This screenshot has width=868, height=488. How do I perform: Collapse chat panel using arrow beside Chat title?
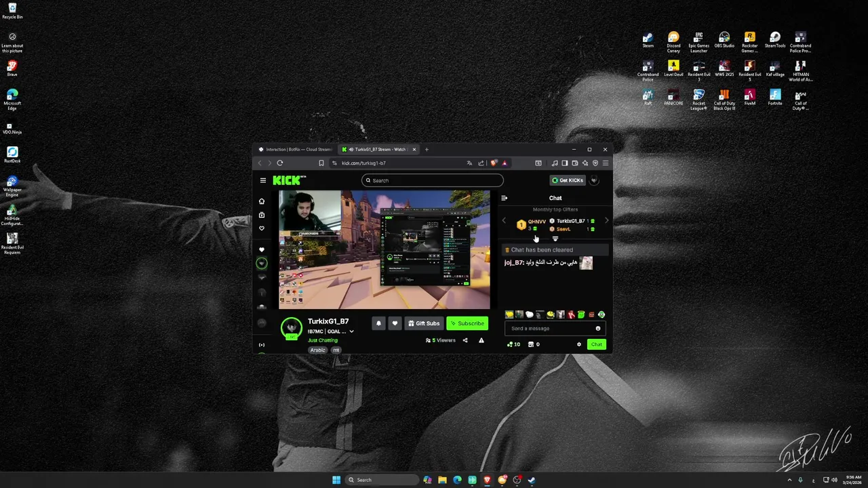pyautogui.click(x=504, y=198)
